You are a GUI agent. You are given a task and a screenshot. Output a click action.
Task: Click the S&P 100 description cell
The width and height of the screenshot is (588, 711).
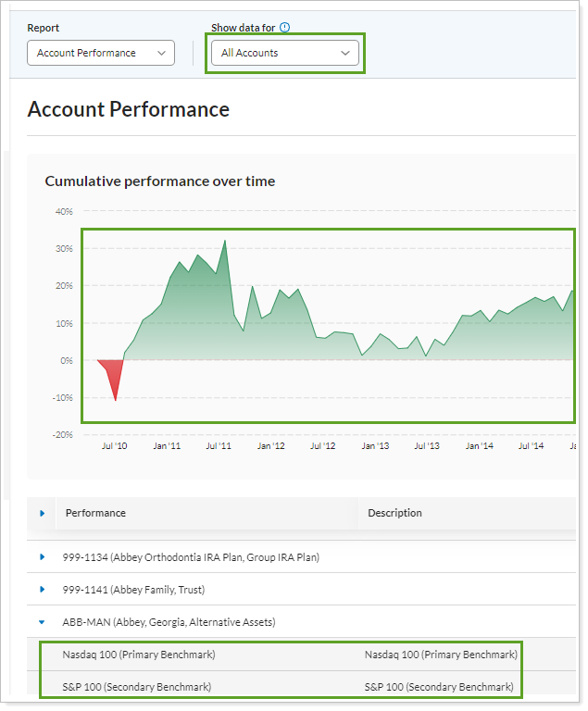tap(439, 687)
